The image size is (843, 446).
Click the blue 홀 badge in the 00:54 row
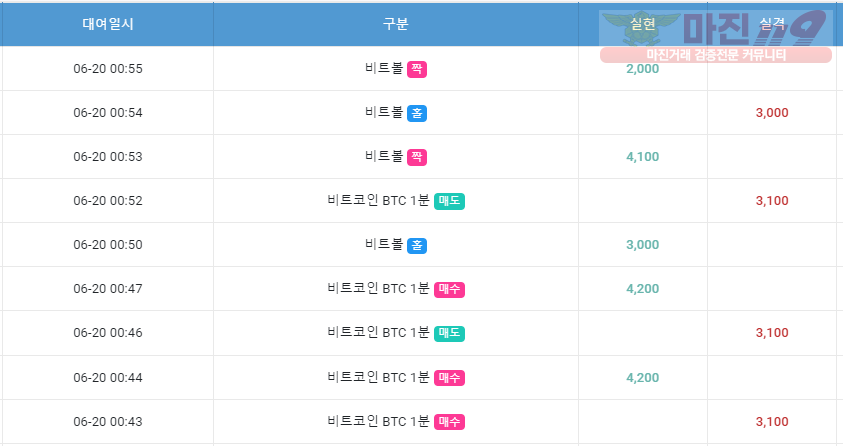pos(417,113)
